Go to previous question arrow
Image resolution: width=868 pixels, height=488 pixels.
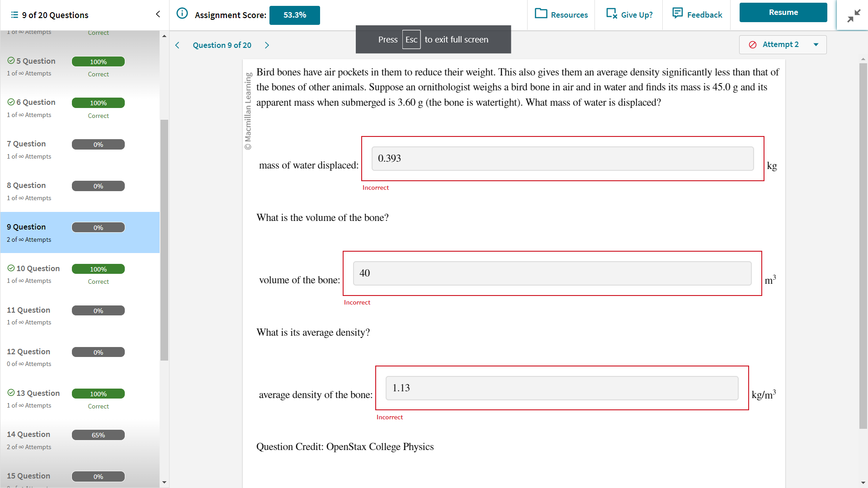pyautogui.click(x=177, y=45)
